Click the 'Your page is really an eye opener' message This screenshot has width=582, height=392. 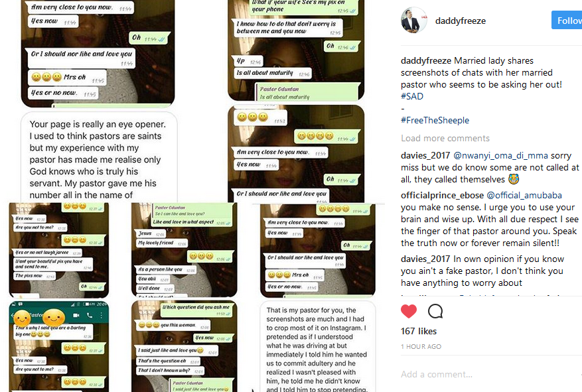[x=99, y=158]
